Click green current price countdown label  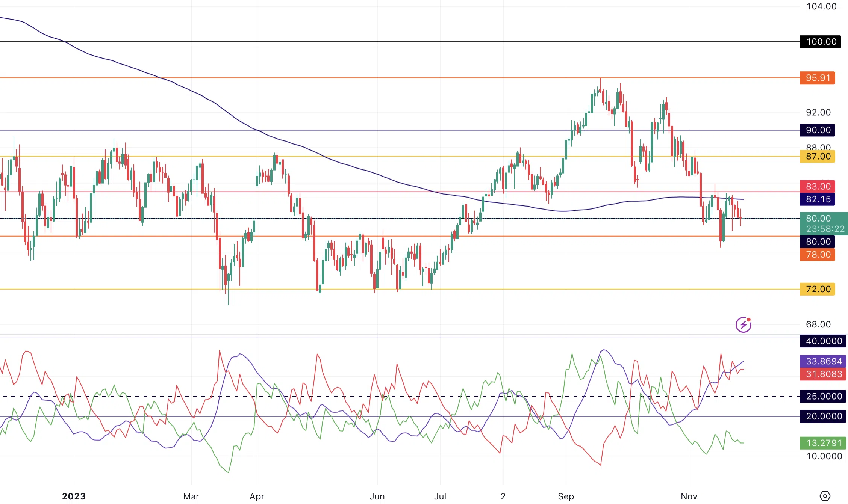[824, 224]
